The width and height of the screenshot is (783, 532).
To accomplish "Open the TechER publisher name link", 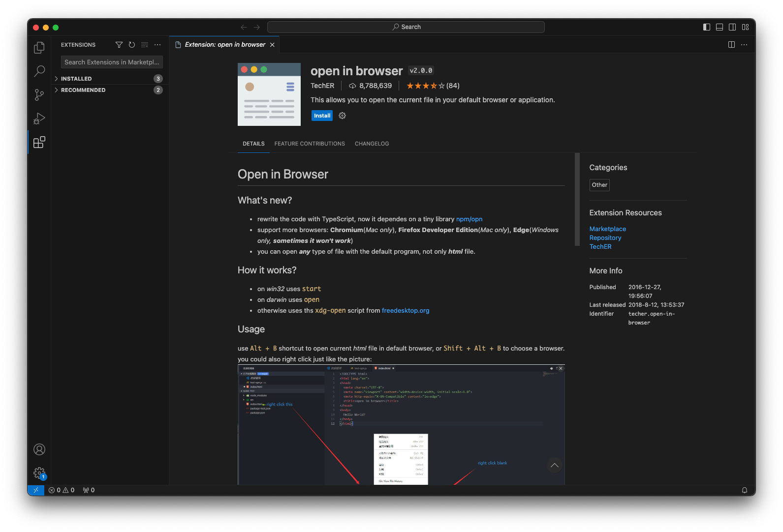I will [x=322, y=86].
